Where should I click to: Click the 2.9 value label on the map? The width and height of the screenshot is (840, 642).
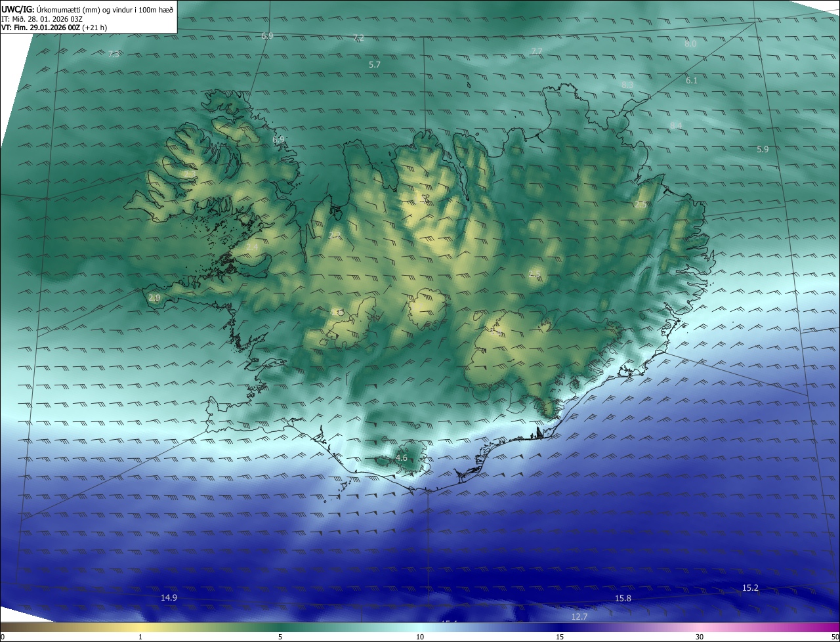(x=154, y=297)
